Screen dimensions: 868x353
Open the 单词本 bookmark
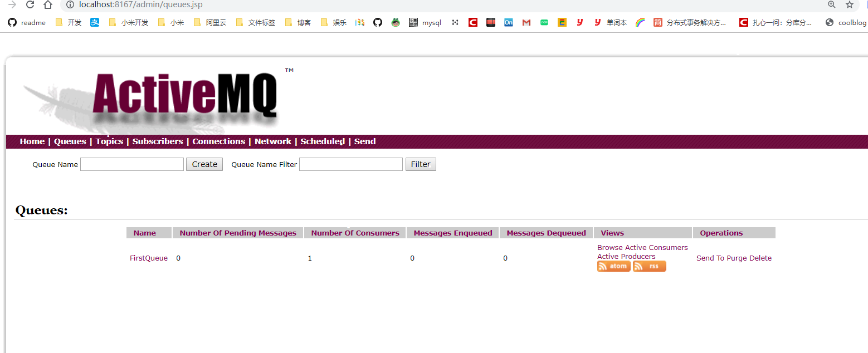pos(610,22)
